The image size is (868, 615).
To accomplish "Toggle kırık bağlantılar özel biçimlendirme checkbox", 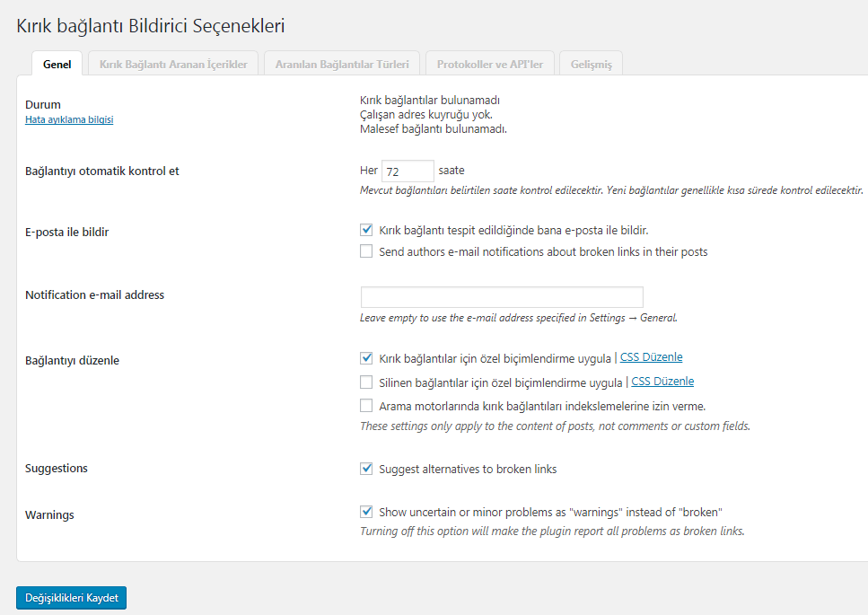I will pos(366,358).
